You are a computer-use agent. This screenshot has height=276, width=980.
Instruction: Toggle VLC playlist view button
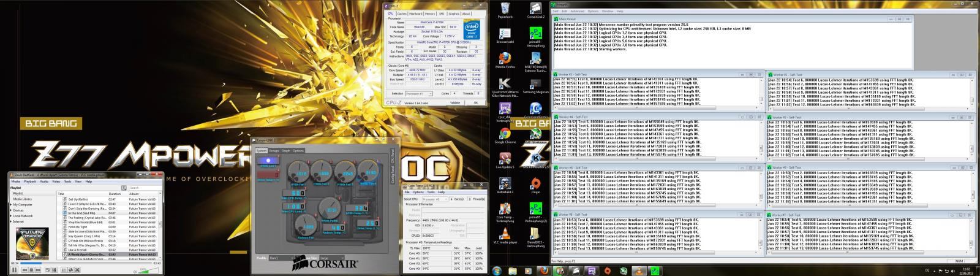(64, 270)
